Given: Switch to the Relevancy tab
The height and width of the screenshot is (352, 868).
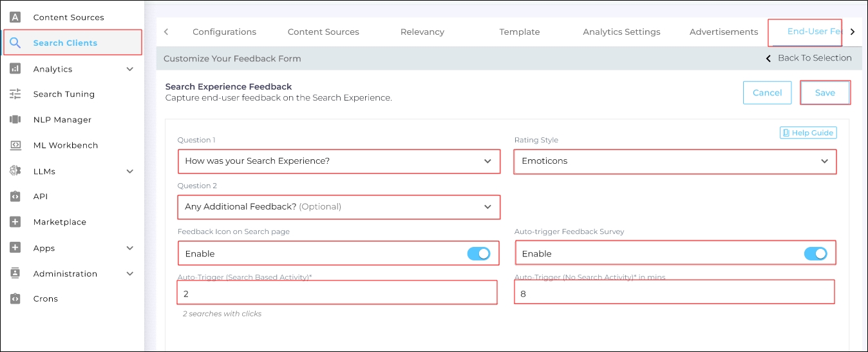Looking at the screenshot, I should (422, 32).
